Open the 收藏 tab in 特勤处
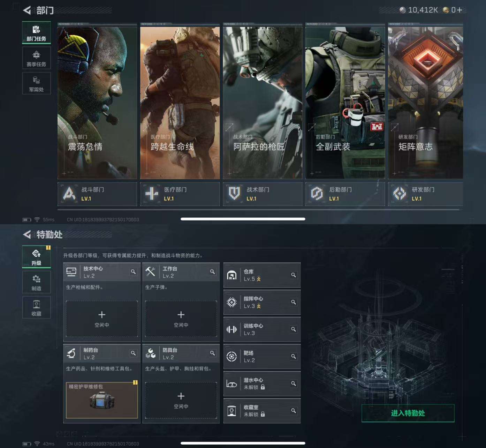The height and width of the screenshot is (448, 486). 36,307
